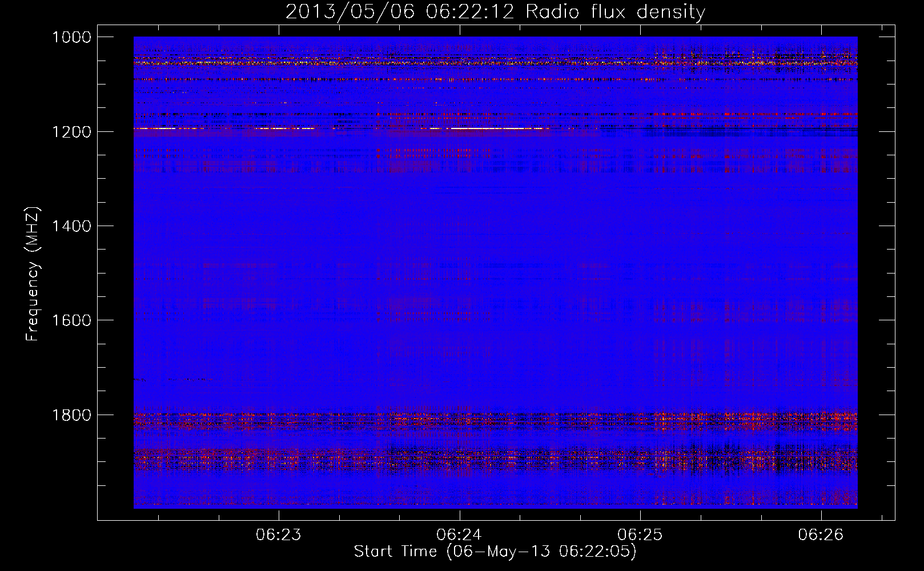Click the plot title '2013/05/06 06:22:12 Radio flux density'
924x571 pixels.
click(x=495, y=11)
